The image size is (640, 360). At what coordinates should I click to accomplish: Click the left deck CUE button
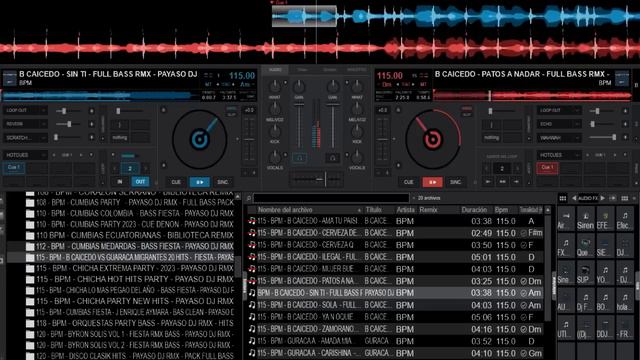pos(176,182)
